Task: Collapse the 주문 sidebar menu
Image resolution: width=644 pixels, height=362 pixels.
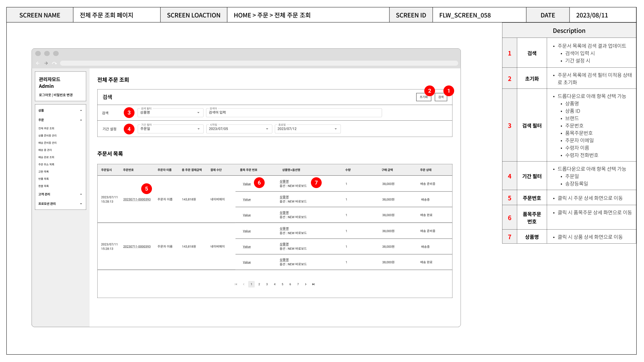Action: (x=81, y=120)
